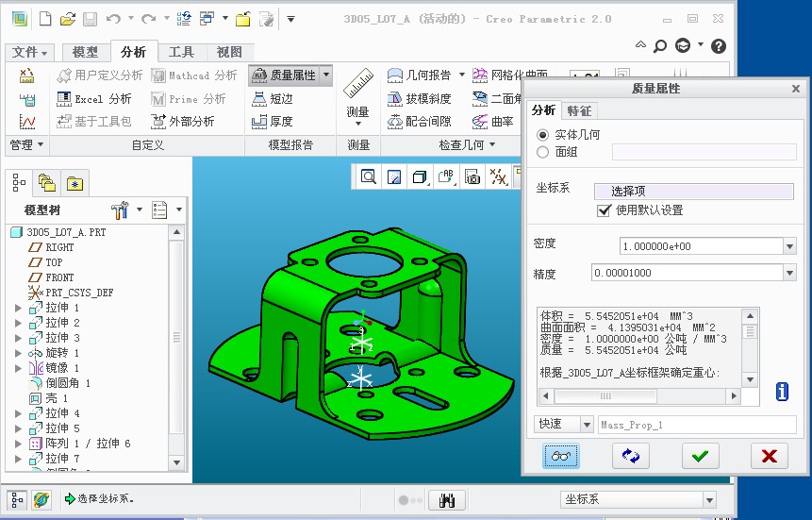The image size is (812, 520).
Task: Uncheck the use default settings checkbox
Action: (x=605, y=210)
